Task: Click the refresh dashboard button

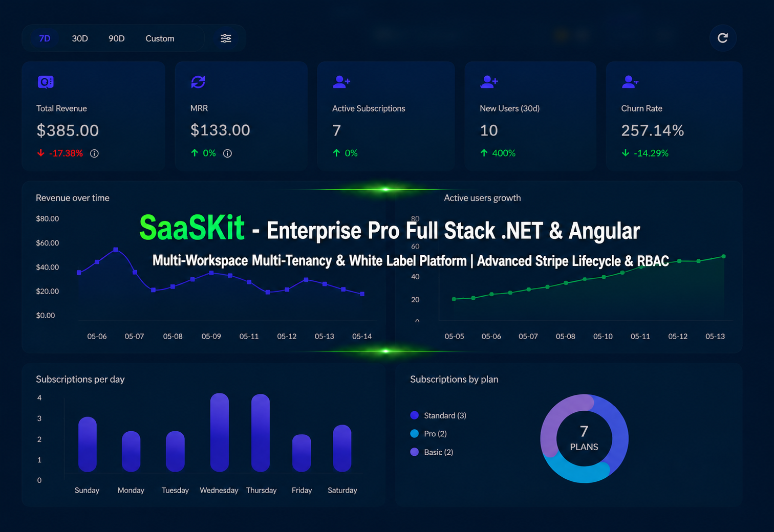Action: point(723,38)
